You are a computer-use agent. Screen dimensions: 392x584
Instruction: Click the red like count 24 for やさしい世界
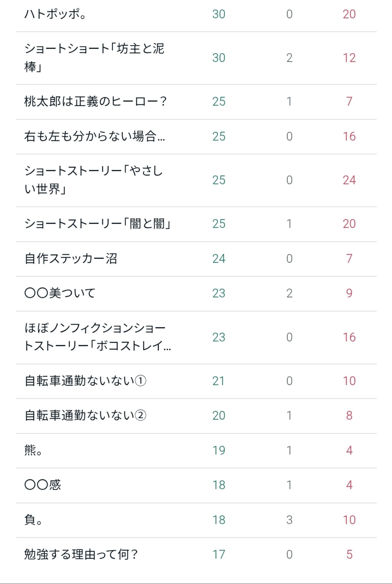point(349,180)
